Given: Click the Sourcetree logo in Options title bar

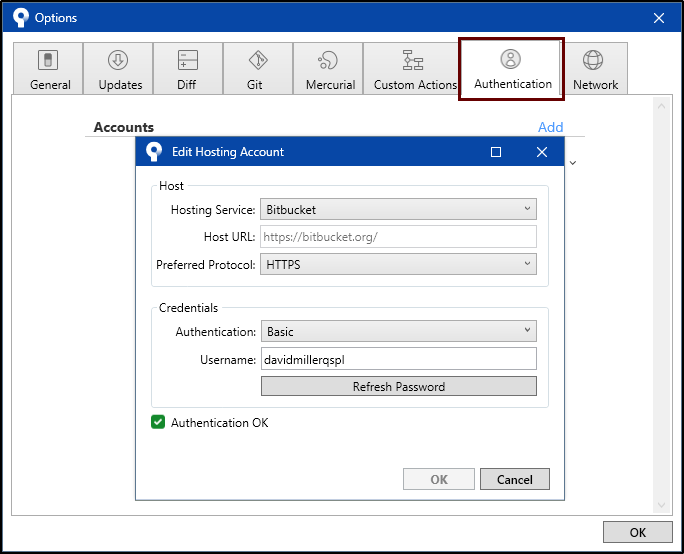Looking at the screenshot, I should 19,18.
